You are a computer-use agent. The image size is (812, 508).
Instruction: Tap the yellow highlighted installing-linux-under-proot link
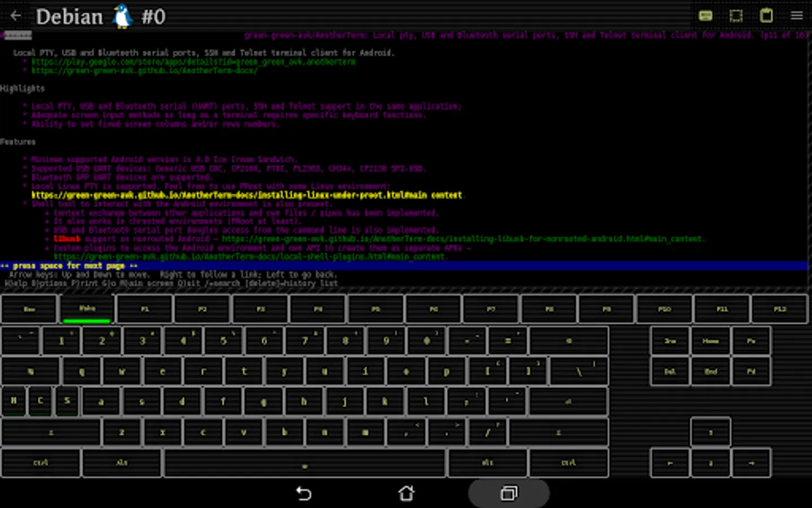pos(246,195)
